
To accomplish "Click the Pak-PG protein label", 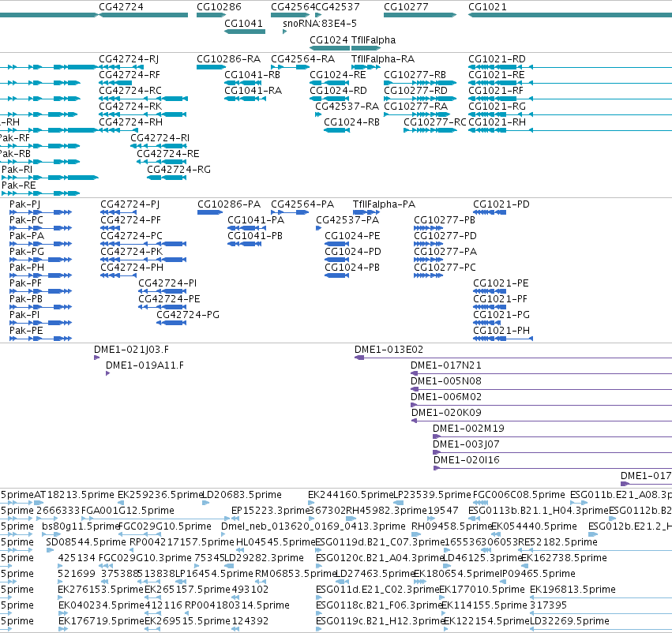I will (27, 252).
